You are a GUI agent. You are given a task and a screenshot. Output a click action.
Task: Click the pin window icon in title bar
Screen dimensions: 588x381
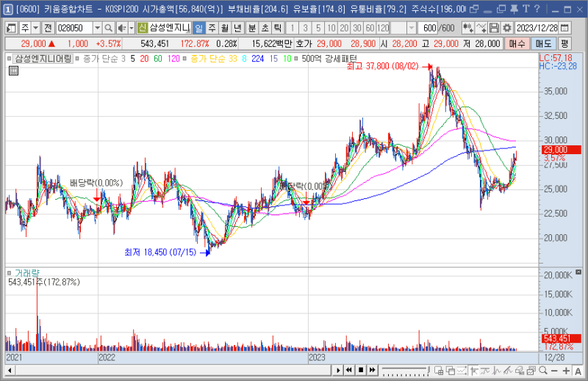tap(514, 9)
